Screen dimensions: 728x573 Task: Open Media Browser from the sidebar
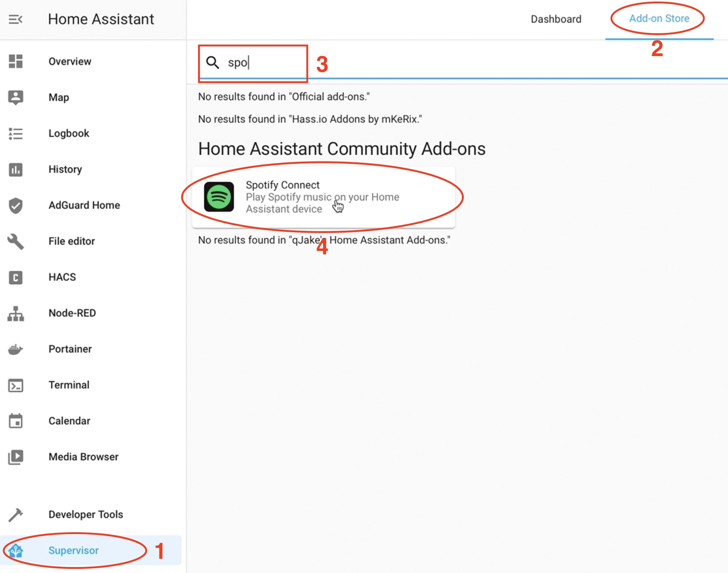[91, 457]
